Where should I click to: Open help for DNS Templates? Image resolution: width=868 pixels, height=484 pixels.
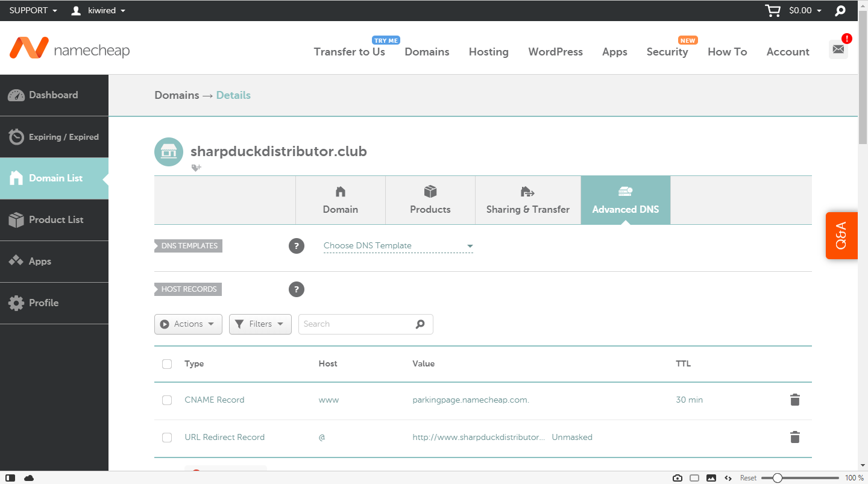[297, 246]
